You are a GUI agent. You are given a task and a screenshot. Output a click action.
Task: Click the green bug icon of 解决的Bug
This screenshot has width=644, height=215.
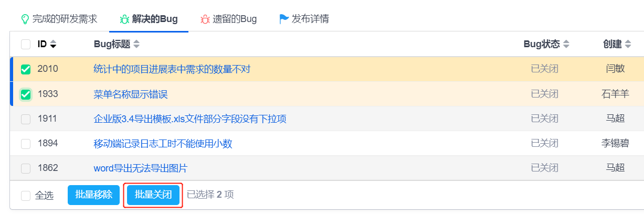tap(124, 19)
